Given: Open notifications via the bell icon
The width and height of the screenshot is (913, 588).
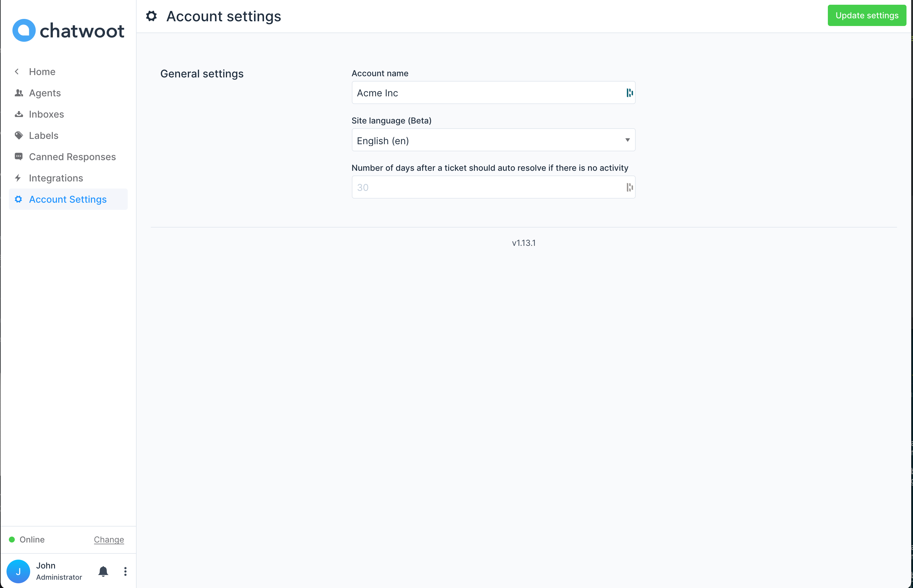Looking at the screenshot, I should (x=103, y=571).
